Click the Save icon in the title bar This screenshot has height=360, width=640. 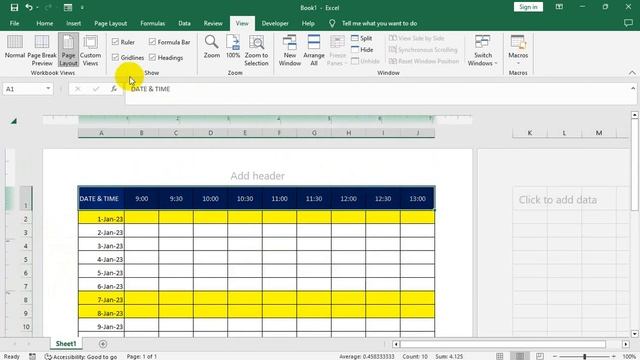pyautogui.click(x=14, y=7)
